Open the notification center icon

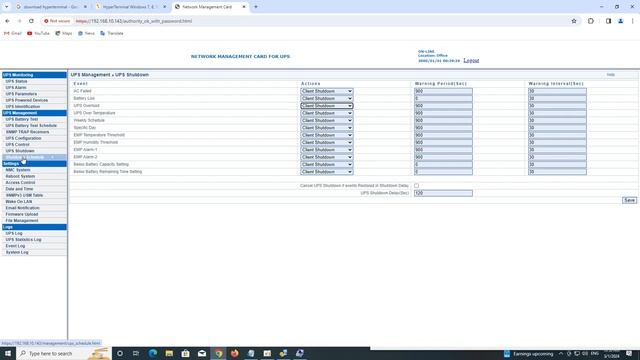tap(629, 353)
